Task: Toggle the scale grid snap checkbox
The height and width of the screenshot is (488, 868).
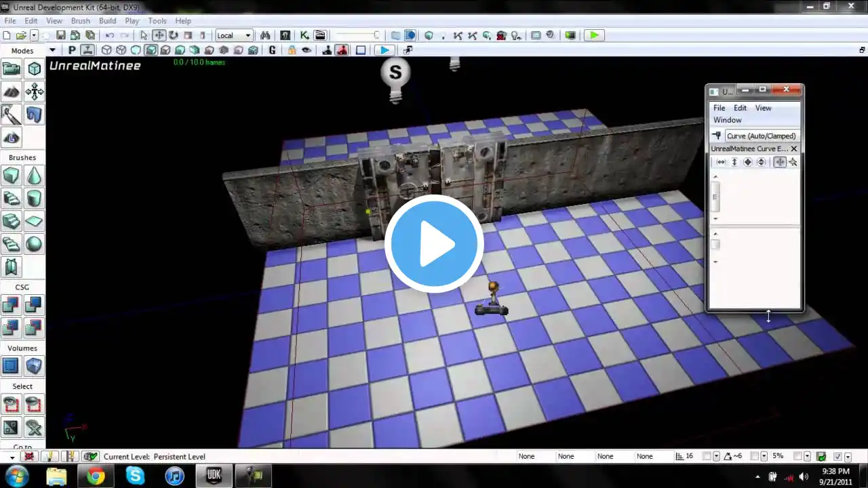Action: [x=798, y=457]
